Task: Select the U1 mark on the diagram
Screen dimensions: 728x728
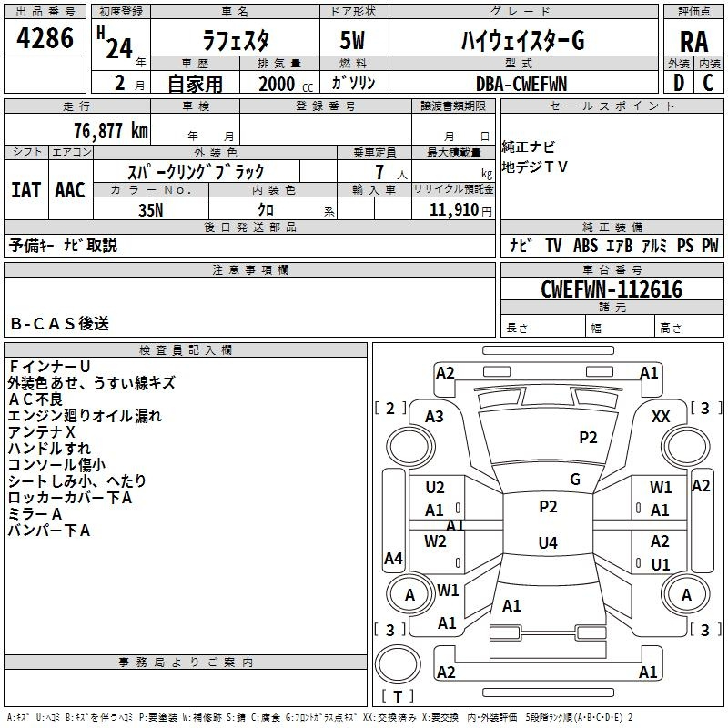Action: coord(661,564)
